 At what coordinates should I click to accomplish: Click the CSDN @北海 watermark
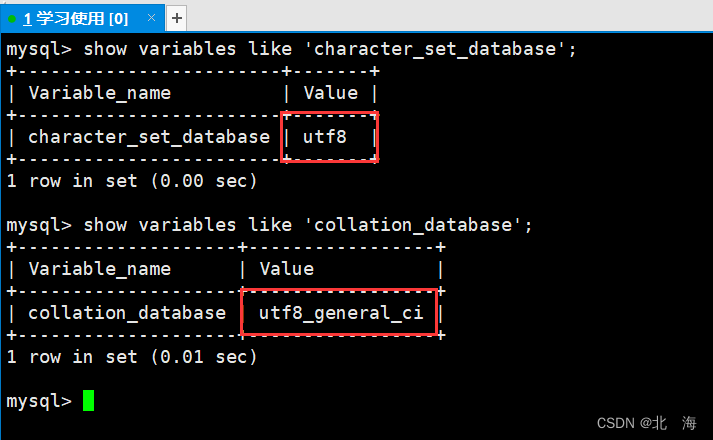click(647, 423)
